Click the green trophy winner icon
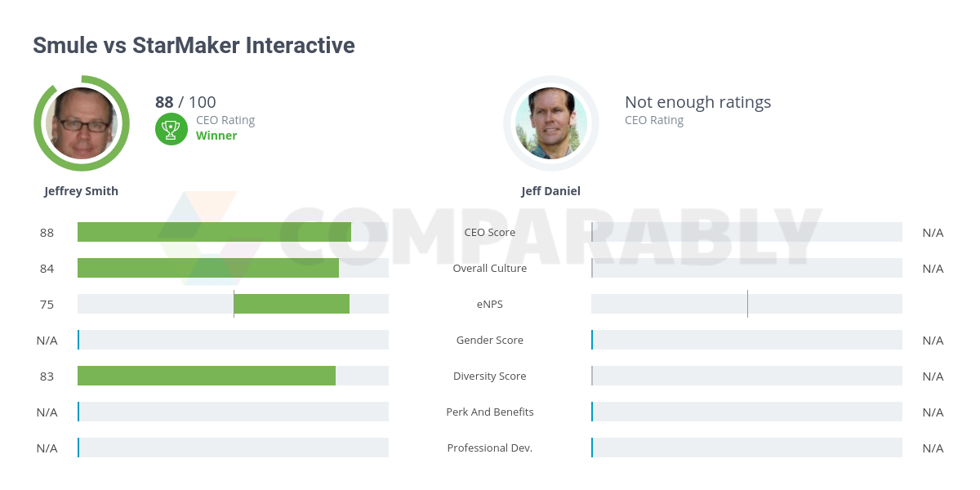 coord(171,128)
